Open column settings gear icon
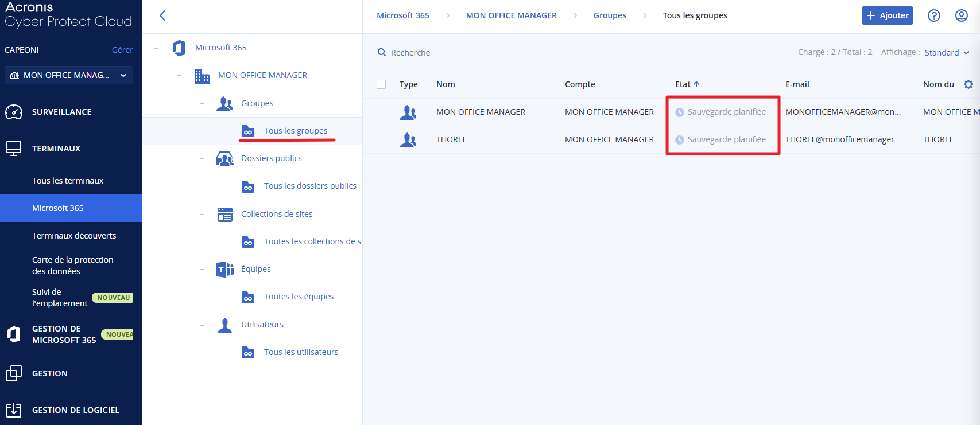 coord(969,84)
